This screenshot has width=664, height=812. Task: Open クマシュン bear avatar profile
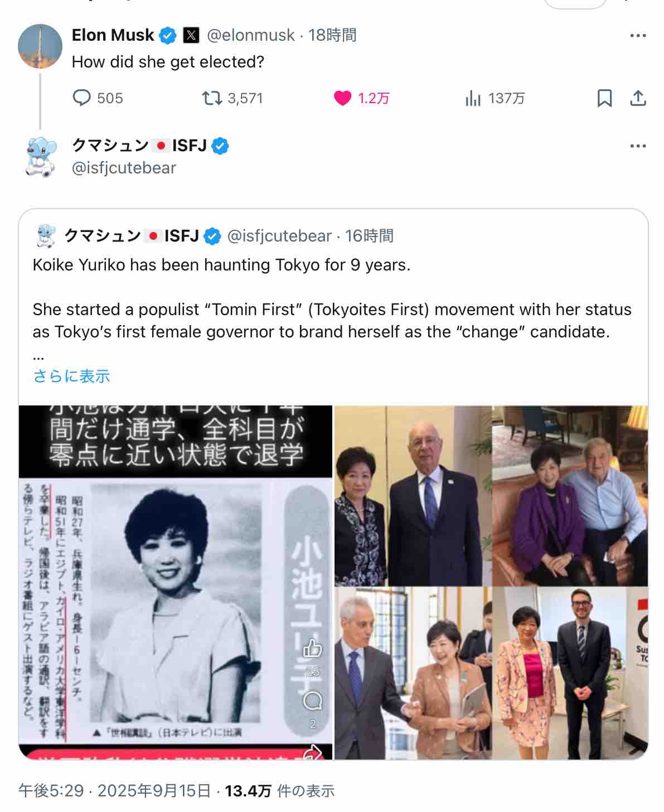(41, 157)
